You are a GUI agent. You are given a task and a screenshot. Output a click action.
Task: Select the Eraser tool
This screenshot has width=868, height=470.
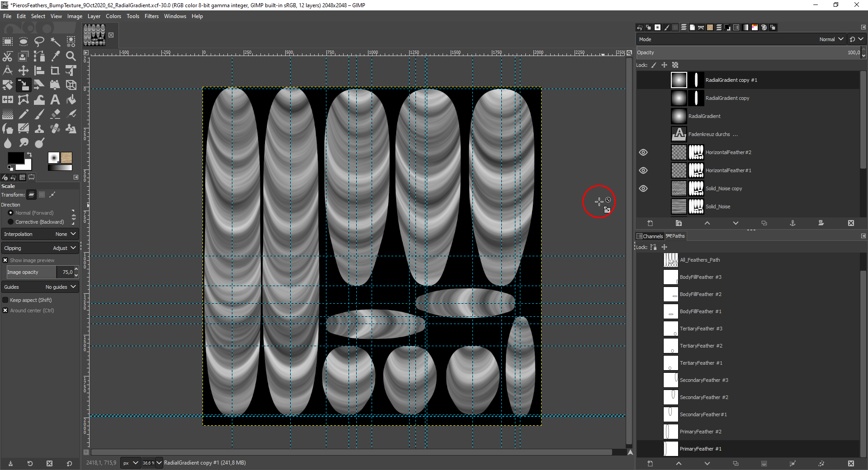[55, 114]
